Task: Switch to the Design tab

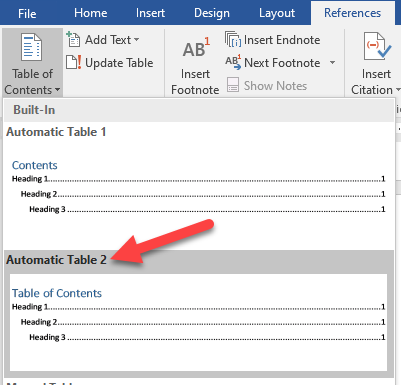Action: click(212, 13)
